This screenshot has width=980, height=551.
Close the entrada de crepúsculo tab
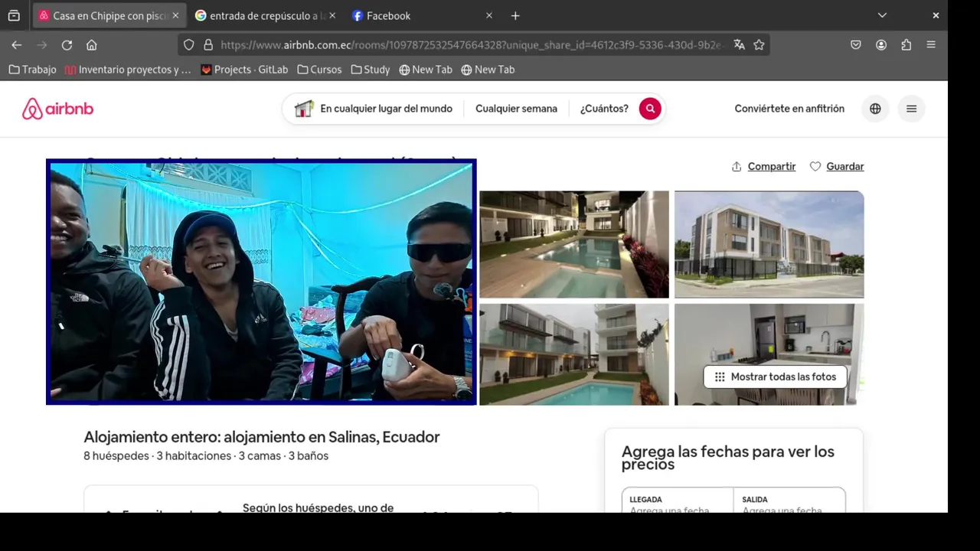coord(332,15)
